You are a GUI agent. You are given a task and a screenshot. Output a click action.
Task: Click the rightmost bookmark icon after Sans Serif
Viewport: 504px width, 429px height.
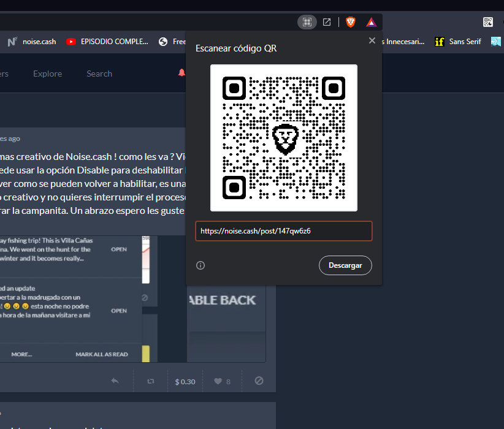(495, 42)
